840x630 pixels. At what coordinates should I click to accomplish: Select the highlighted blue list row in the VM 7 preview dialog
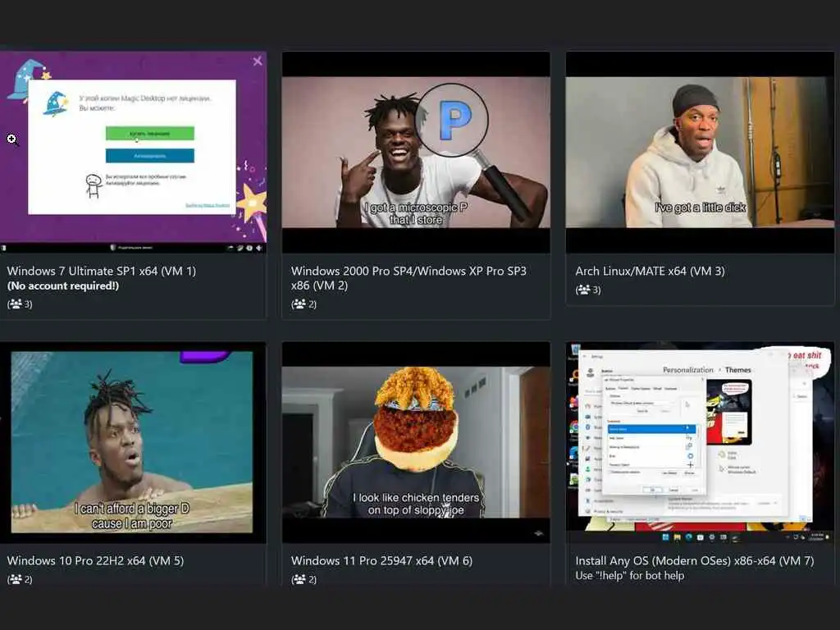[651, 429]
